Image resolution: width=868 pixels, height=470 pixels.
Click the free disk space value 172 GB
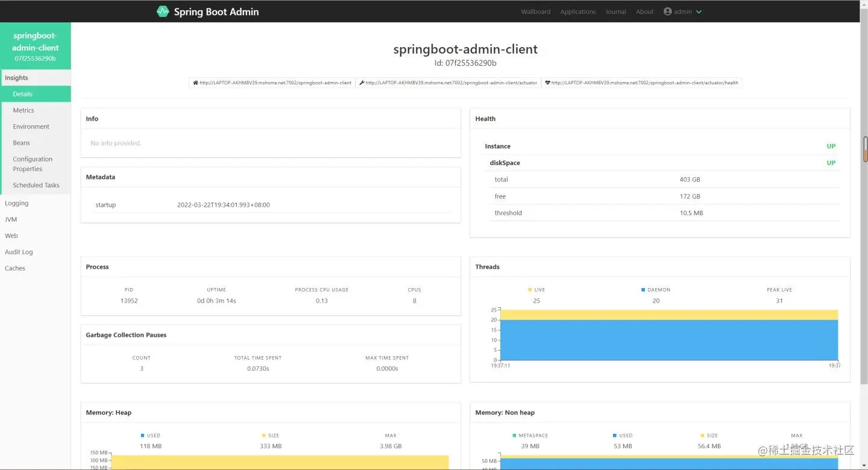tap(690, 196)
